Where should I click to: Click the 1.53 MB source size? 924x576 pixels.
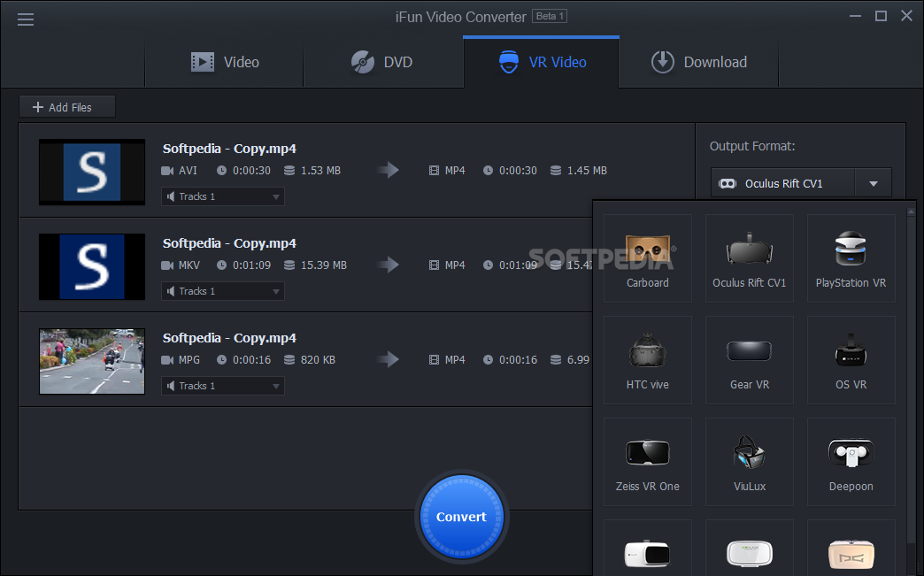click(320, 170)
